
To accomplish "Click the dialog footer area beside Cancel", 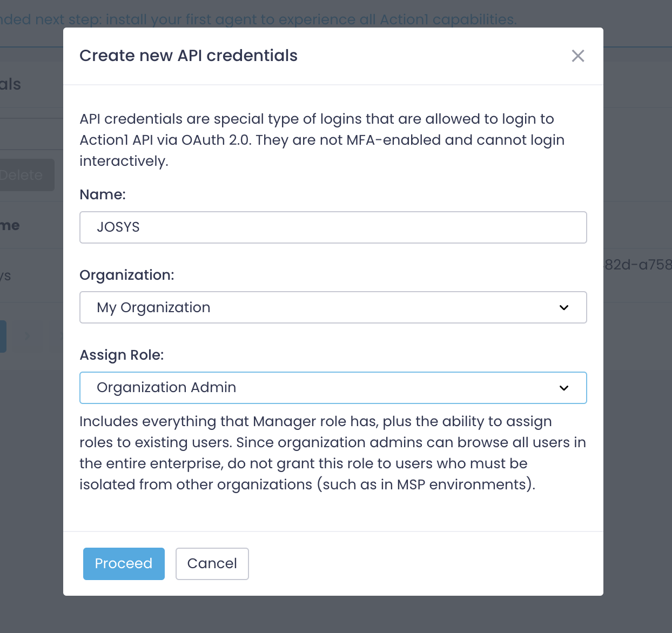I will click(421, 564).
